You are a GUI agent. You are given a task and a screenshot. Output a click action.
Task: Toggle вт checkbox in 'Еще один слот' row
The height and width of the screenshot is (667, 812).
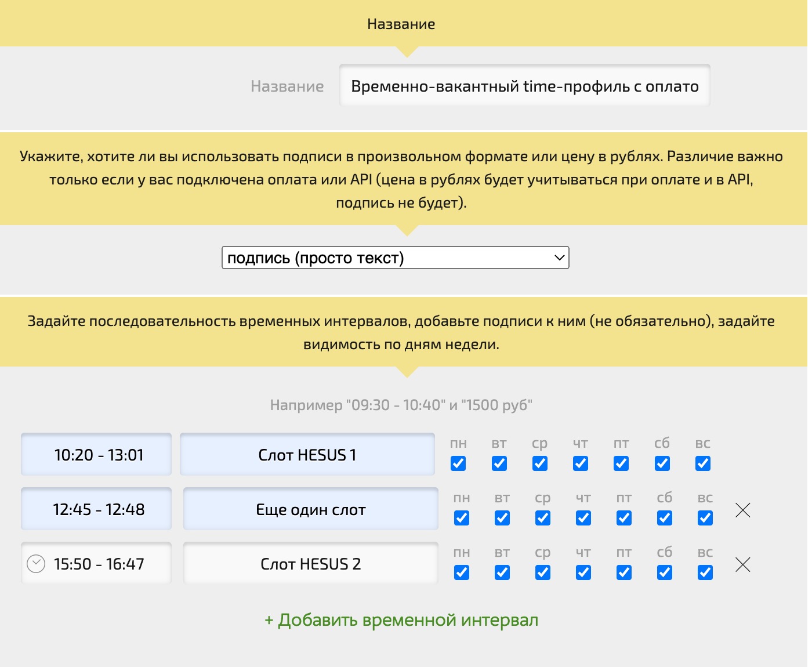pos(502,518)
